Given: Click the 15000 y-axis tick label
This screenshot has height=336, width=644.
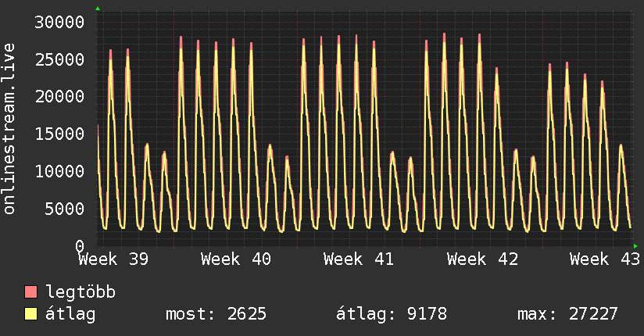Looking at the screenshot, I should 59,134.
